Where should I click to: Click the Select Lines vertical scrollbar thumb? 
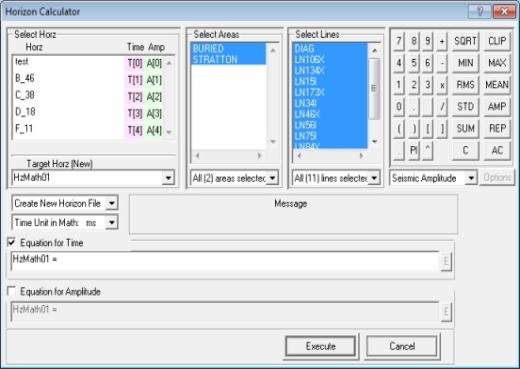374,89
